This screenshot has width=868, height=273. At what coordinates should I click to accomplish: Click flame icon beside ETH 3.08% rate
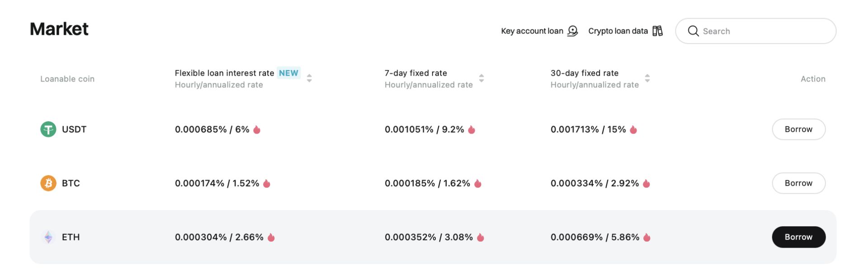pyautogui.click(x=481, y=237)
